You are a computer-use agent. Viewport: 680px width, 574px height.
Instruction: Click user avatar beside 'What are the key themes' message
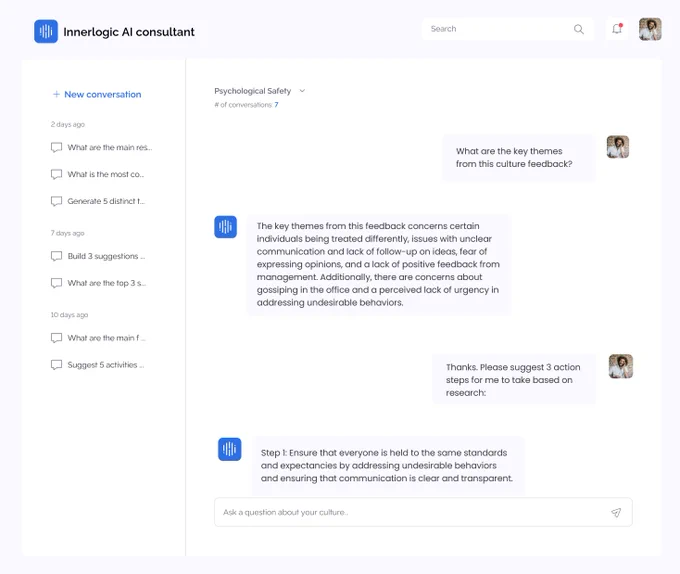pyautogui.click(x=618, y=147)
